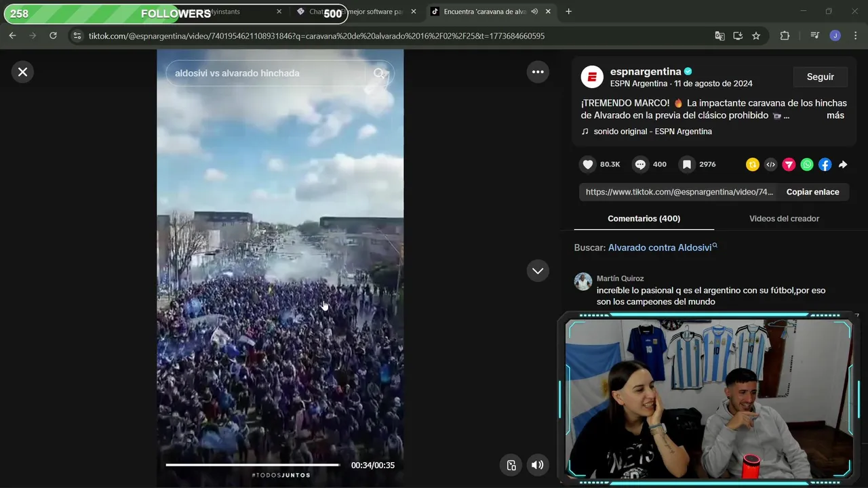Seek in the video progress bar
Viewport: 868px width, 488px height.
[x=253, y=465]
